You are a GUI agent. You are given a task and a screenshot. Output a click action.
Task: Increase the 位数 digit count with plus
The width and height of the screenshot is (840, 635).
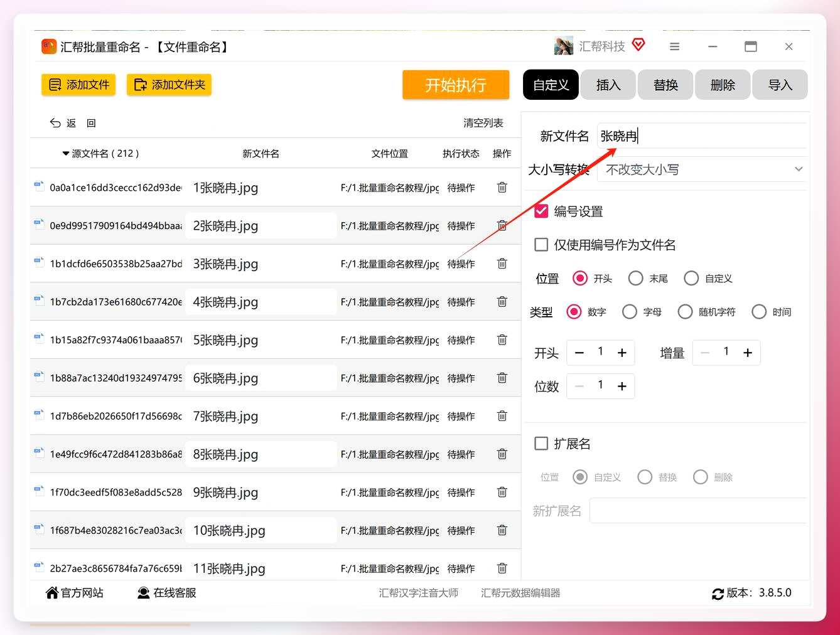[x=622, y=386]
